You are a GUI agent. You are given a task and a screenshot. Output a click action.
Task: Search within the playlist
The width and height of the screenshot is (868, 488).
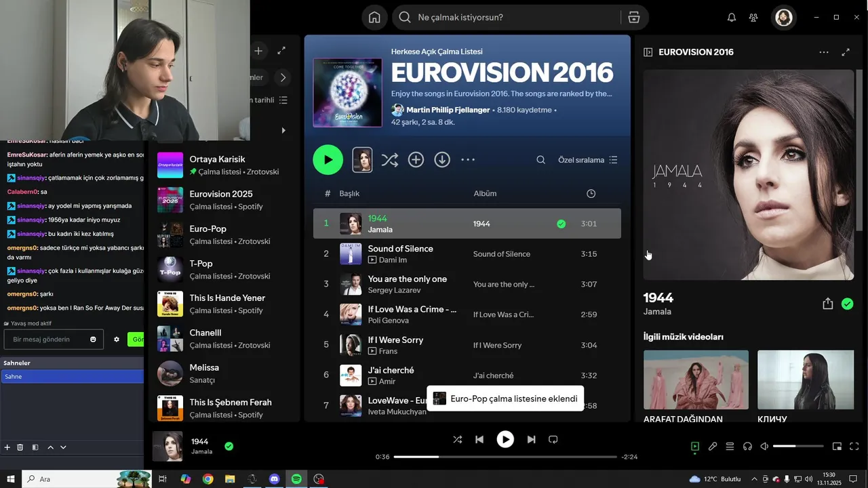pyautogui.click(x=540, y=160)
